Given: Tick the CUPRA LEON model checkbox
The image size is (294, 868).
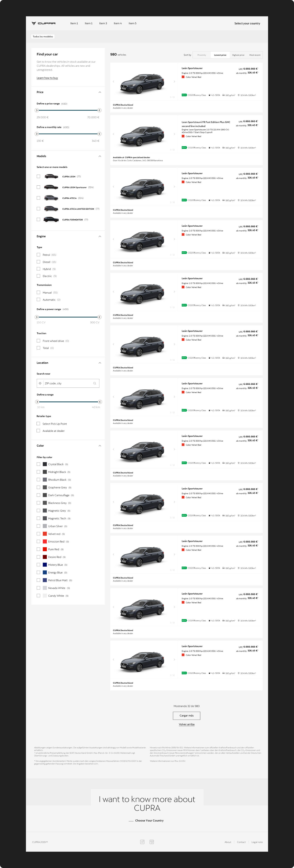Looking at the screenshot, I should coord(38,176).
